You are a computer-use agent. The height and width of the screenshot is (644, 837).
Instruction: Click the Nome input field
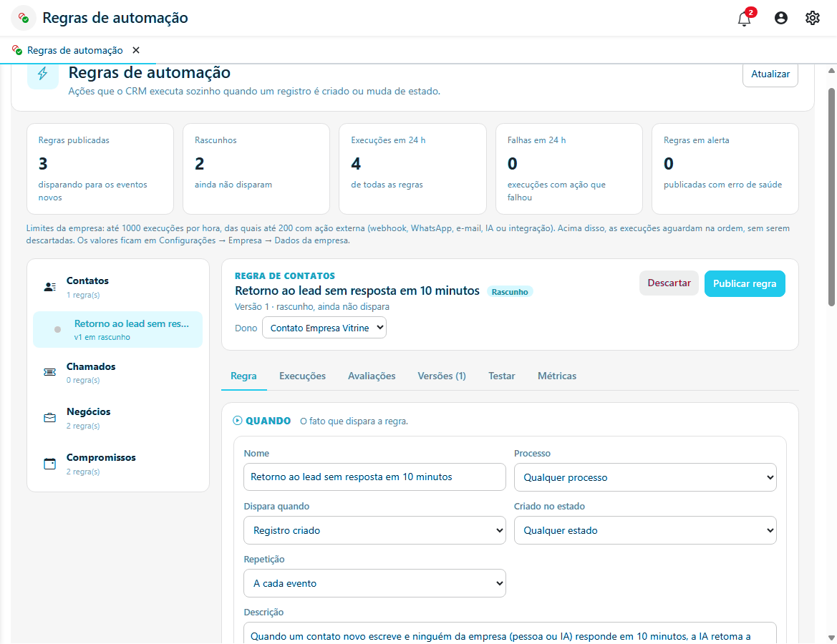pos(374,477)
